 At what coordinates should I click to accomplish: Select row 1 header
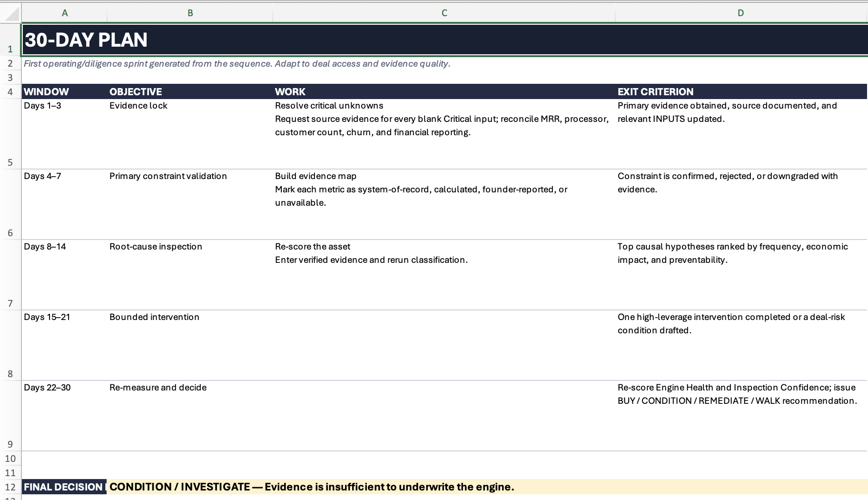click(10, 40)
